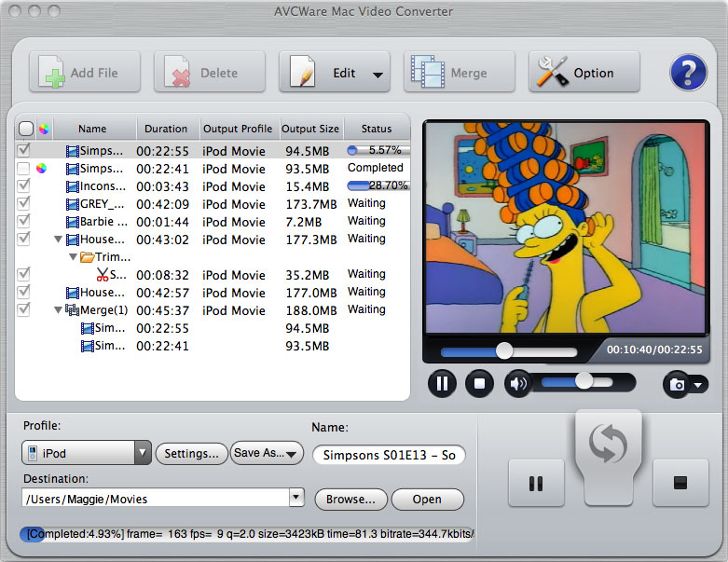728x562 pixels.
Task: Open the snapshot dropdown arrow
Action: point(698,385)
